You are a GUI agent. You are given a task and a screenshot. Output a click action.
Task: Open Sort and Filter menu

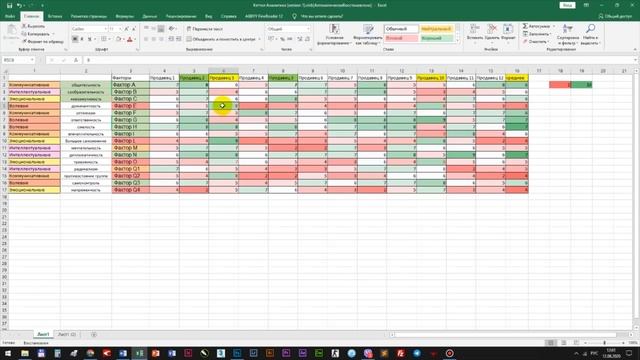click(x=568, y=34)
